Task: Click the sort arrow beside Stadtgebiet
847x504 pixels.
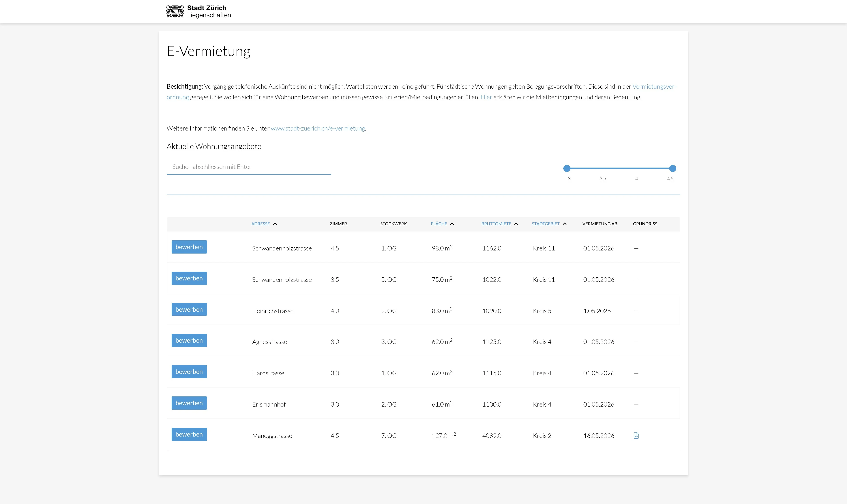Action: click(x=565, y=224)
